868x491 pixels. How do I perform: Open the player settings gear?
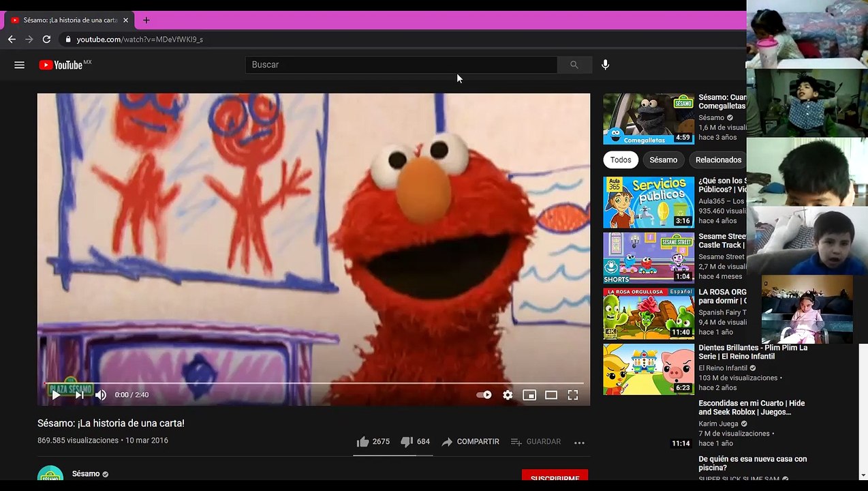(508, 395)
